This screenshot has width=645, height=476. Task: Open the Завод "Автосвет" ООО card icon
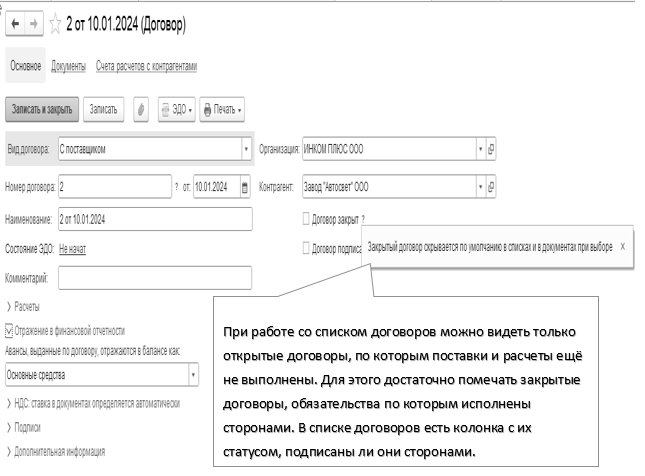tap(491, 187)
